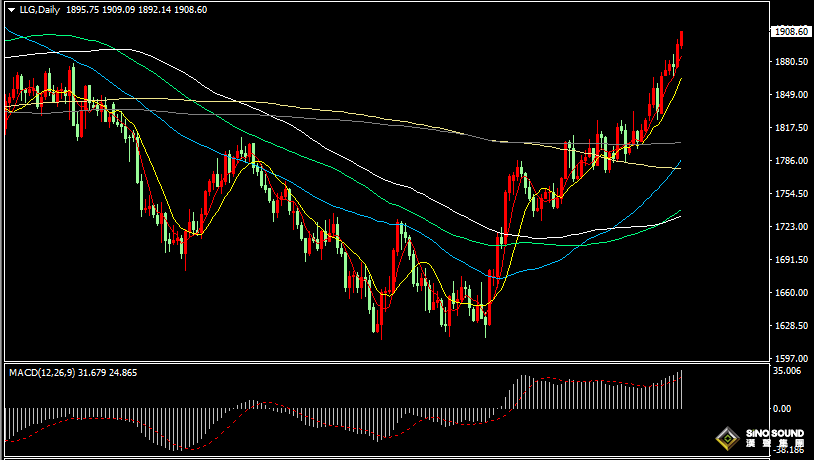Click the 1754.50 price axis label
Viewport: 814px width, 460px height.
pyautogui.click(x=791, y=194)
